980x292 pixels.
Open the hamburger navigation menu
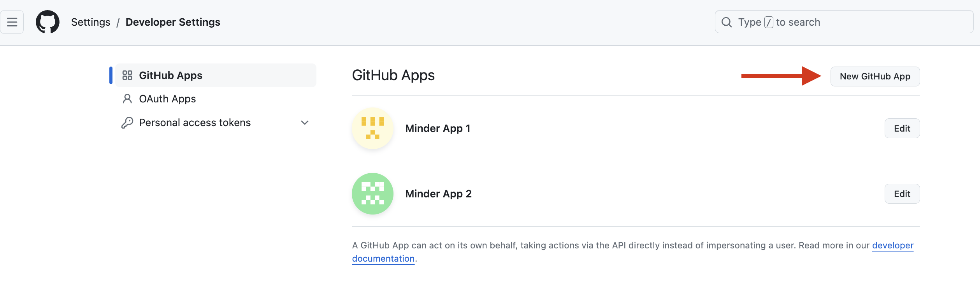[12, 22]
